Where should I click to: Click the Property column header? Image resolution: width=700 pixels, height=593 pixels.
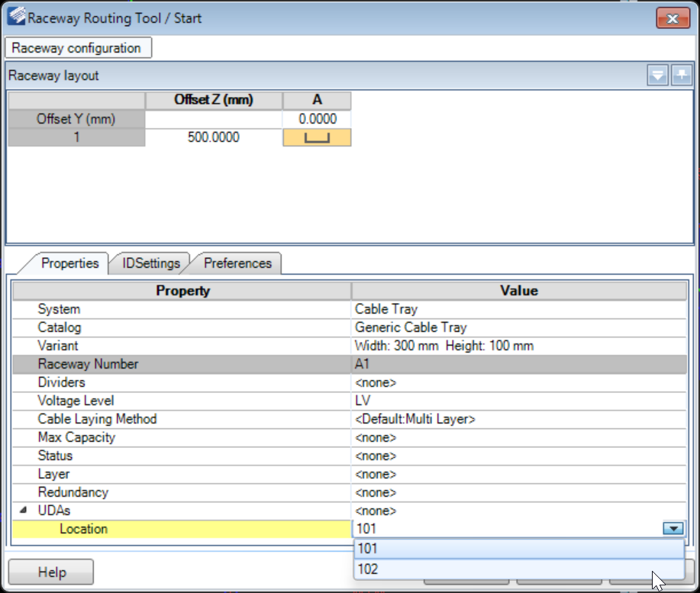point(182,291)
